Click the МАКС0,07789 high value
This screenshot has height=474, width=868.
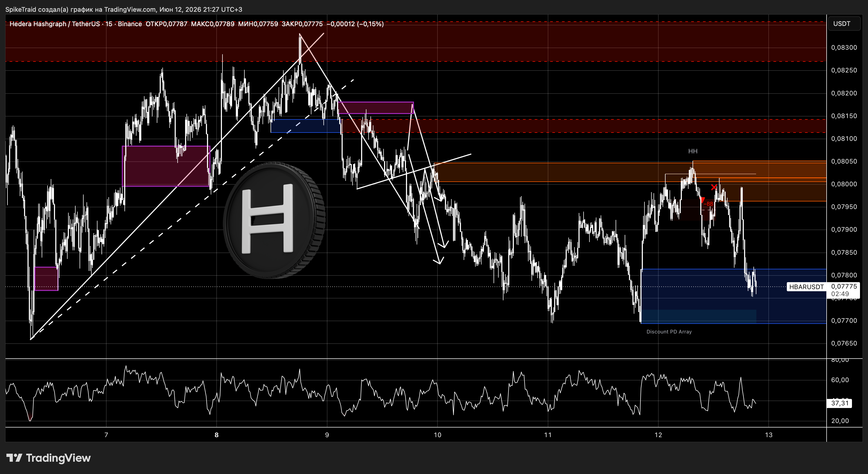[213, 24]
